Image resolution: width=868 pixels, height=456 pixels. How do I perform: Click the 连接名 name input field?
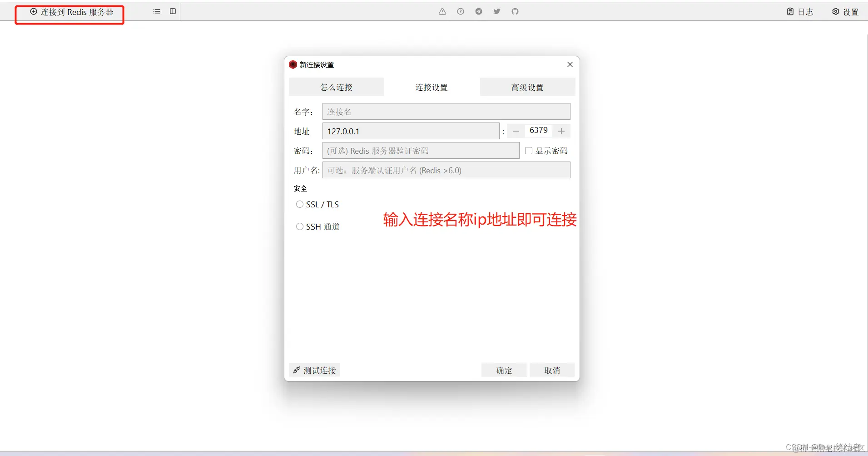(446, 111)
